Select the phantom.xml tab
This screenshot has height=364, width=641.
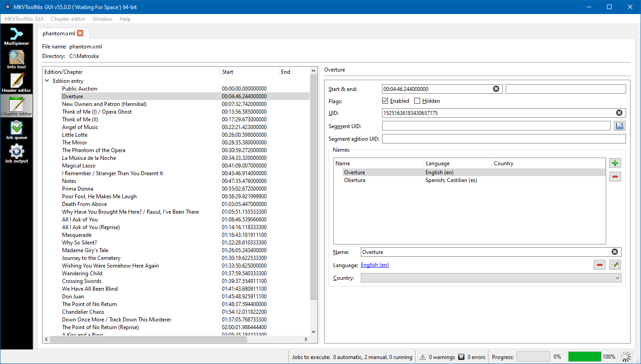pyautogui.click(x=59, y=33)
